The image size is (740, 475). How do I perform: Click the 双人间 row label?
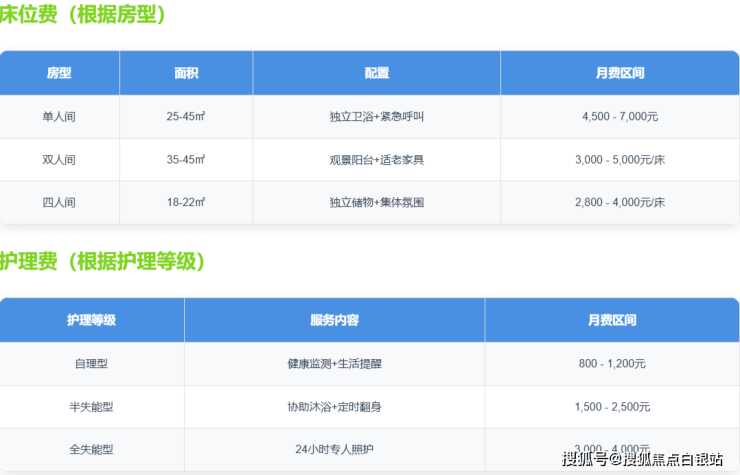[x=59, y=160]
